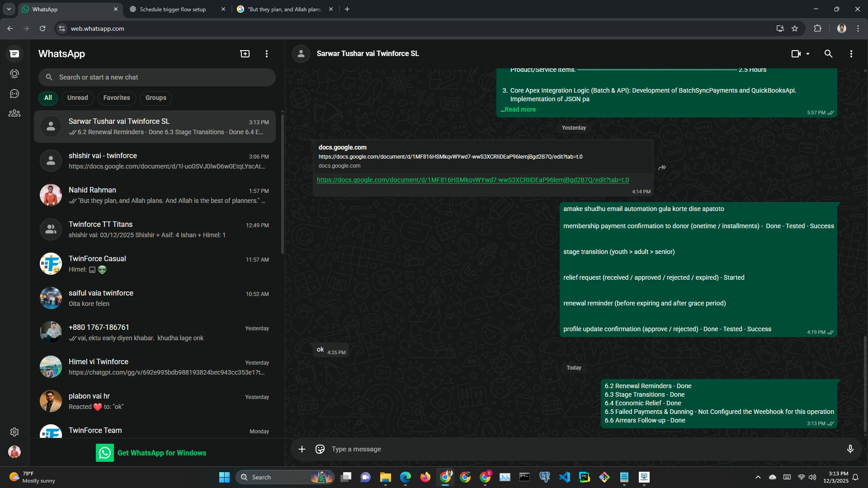Open the emoji picker in message bar
Viewport: 868px width, 488px height.
click(x=320, y=449)
